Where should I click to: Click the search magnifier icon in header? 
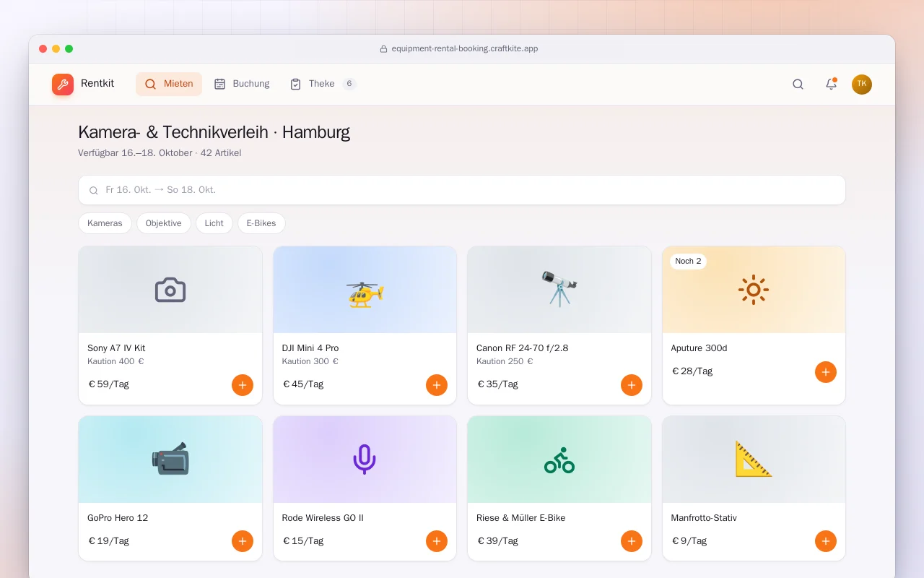(x=798, y=84)
